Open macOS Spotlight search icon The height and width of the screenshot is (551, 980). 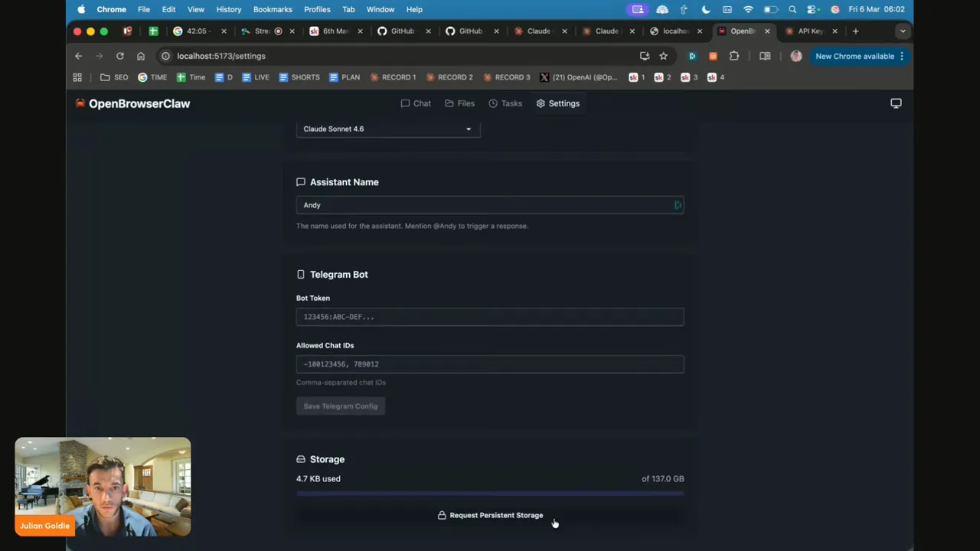792,9
